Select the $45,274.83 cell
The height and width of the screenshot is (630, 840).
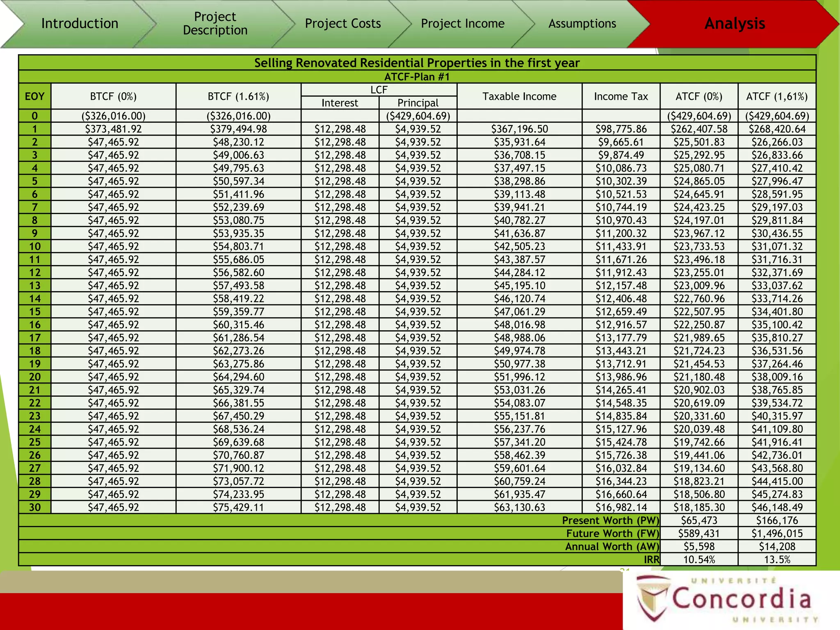pos(777,494)
